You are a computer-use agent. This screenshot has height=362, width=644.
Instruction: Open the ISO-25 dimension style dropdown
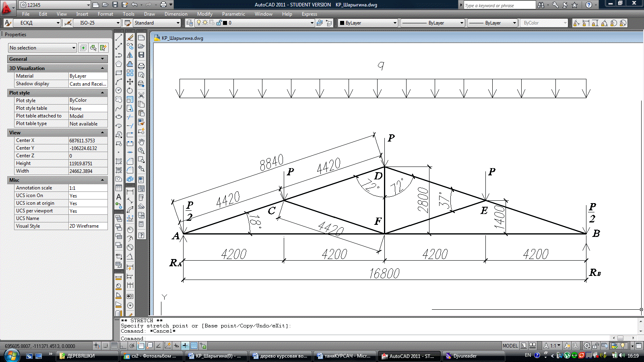118,23
